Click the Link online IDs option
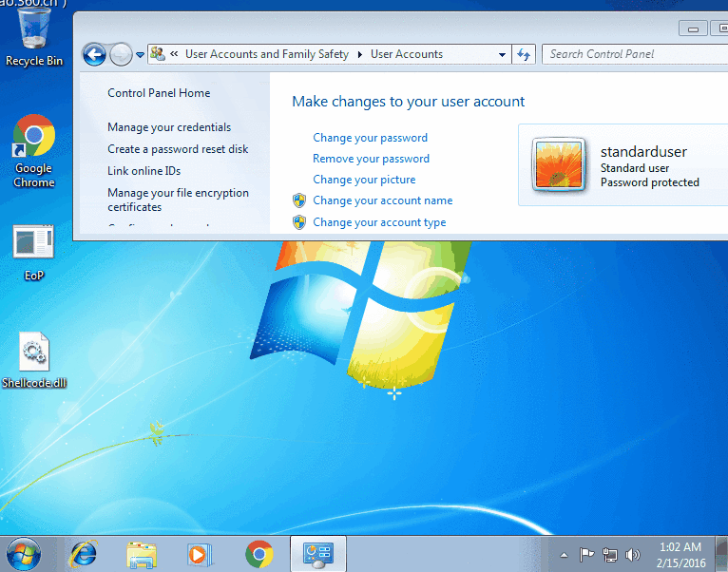Screen dimensions: 728x572 point(144,171)
